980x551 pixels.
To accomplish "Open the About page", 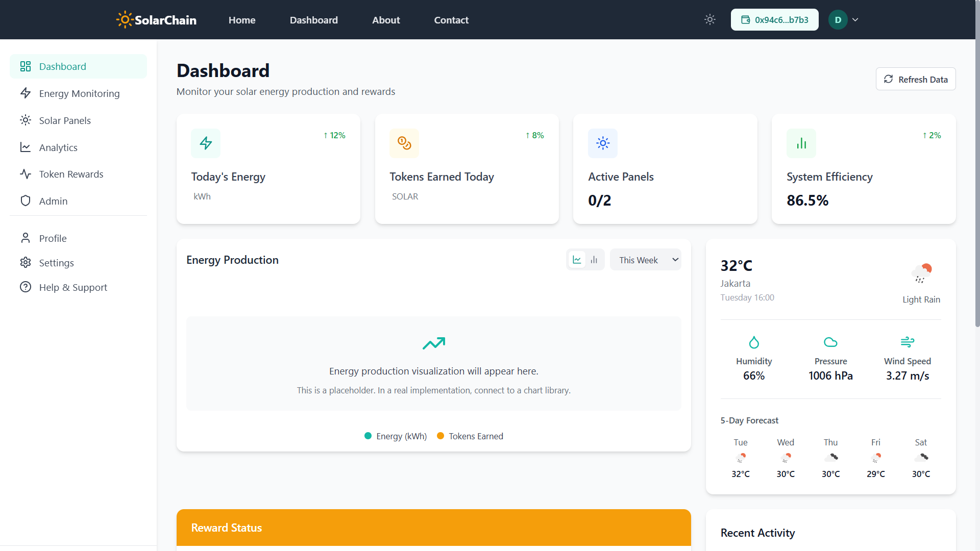I will coord(386,20).
